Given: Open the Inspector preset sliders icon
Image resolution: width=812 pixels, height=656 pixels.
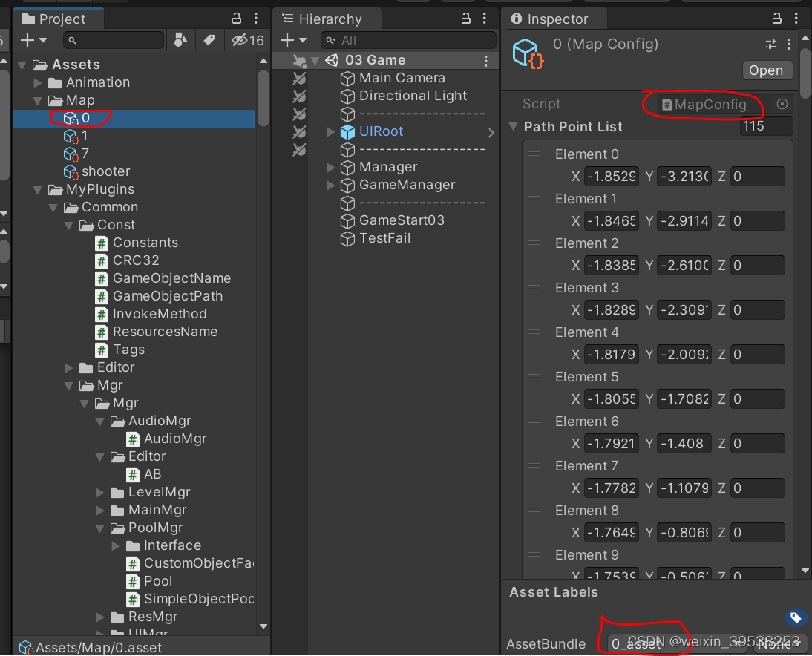Looking at the screenshot, I should (x=770, y=44).
